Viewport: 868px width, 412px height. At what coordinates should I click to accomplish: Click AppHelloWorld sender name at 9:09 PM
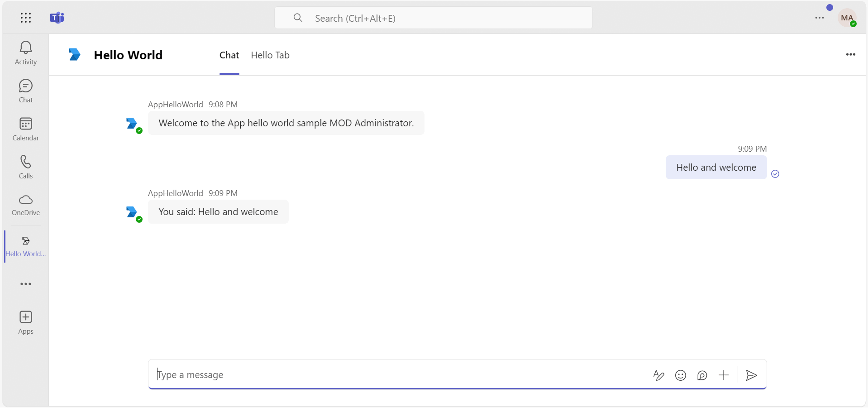pyautogui.click(x=176, y=193)
